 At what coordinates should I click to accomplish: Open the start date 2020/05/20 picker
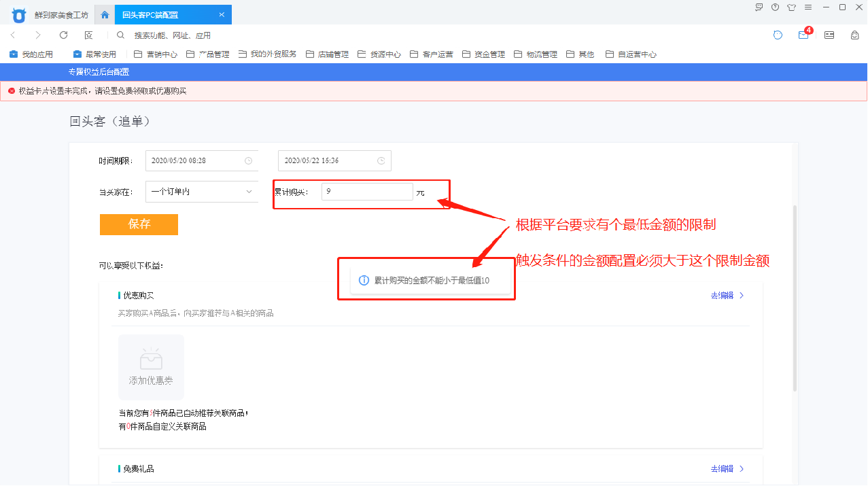[202, 161]
